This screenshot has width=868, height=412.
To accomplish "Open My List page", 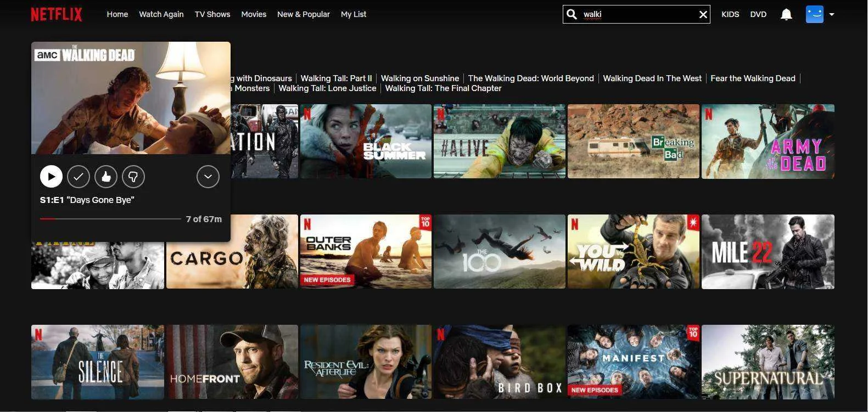I will click(x=354, y=14).
